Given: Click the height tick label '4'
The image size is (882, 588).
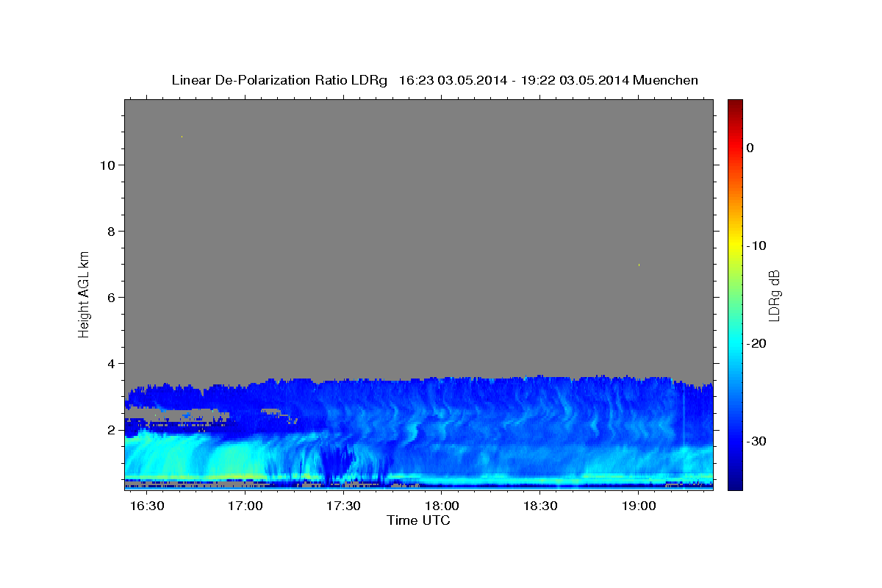Looking at the screenshot, I should [110, 363].
